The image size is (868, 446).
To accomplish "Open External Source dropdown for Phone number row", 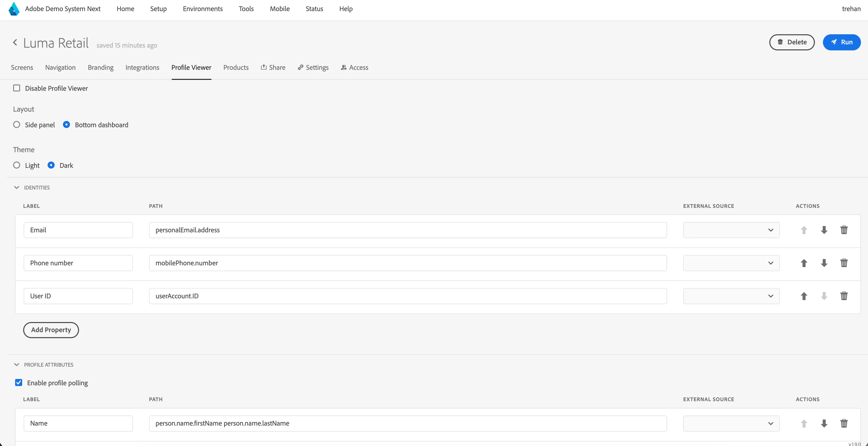I will point(731,263).
